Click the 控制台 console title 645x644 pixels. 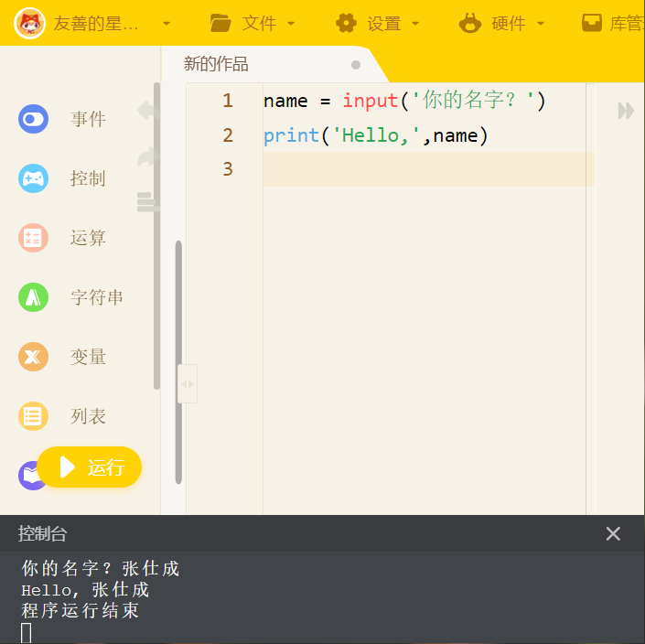pos(42,534)
